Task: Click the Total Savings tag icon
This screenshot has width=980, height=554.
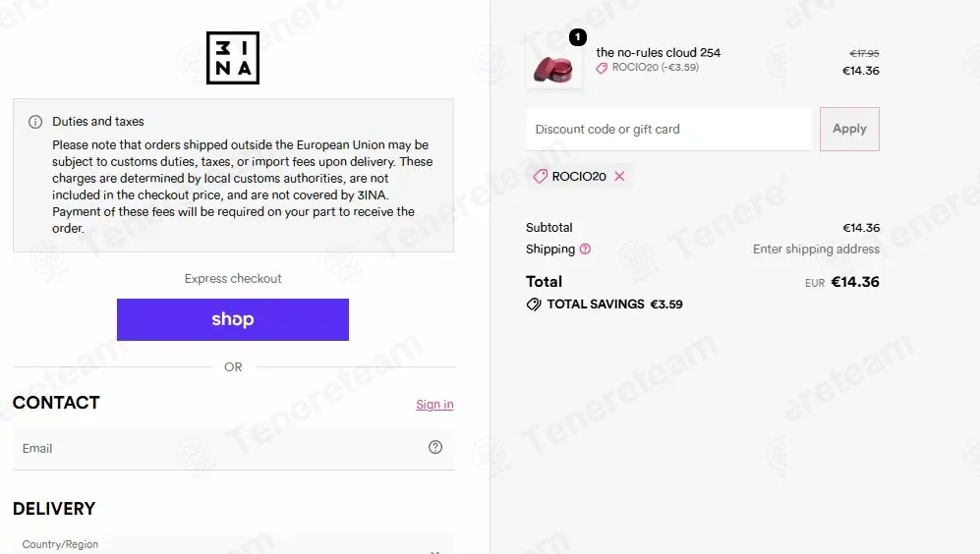Action: tap(534, 305)
